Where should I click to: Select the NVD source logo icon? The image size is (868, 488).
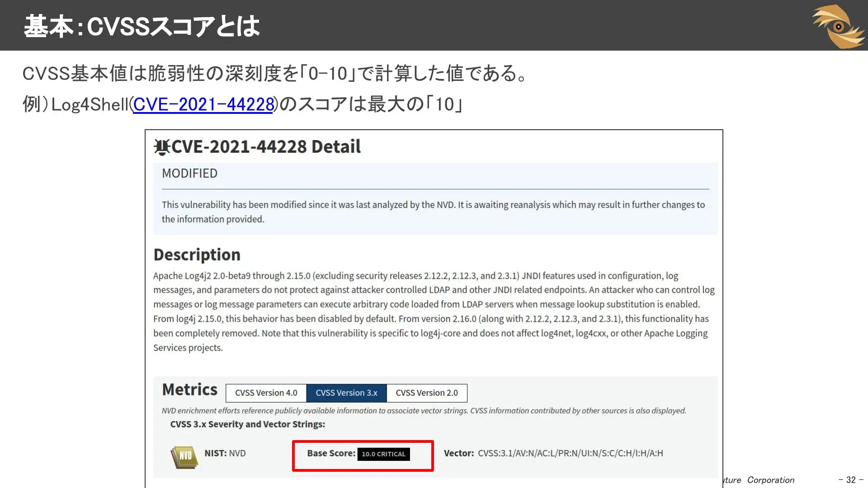click(x=184, y=456)
